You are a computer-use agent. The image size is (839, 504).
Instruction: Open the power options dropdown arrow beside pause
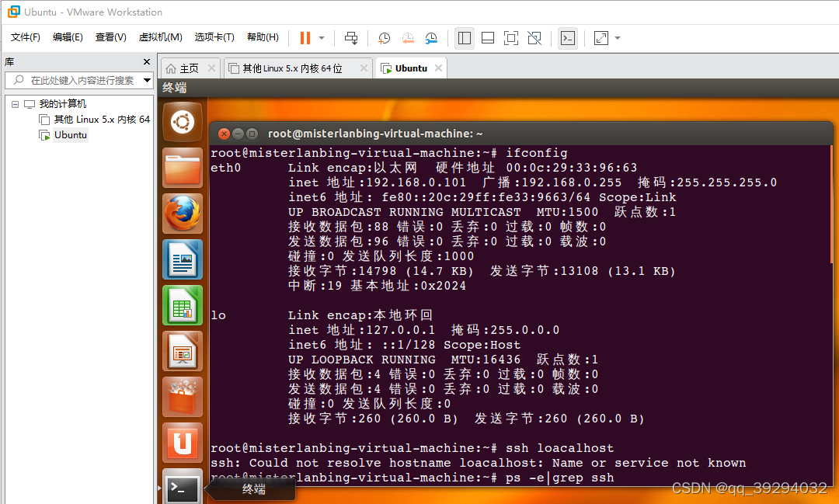(x=322, y=38)
